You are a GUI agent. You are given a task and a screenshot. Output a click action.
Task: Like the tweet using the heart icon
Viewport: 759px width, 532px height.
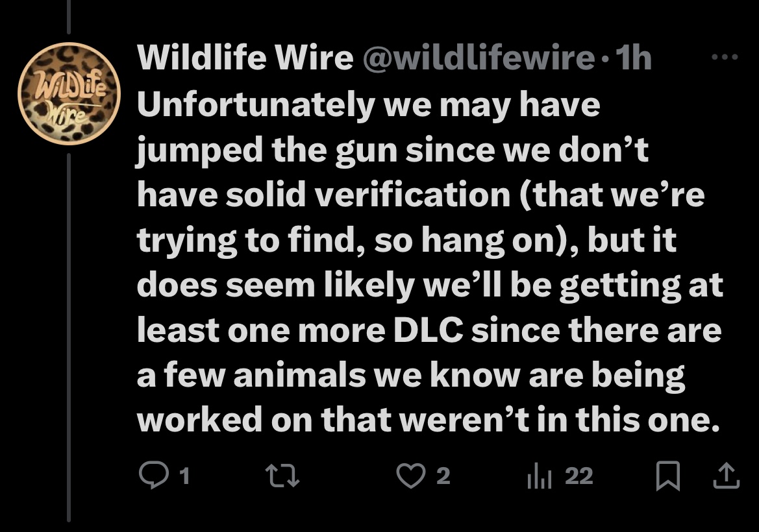point(410,476)
